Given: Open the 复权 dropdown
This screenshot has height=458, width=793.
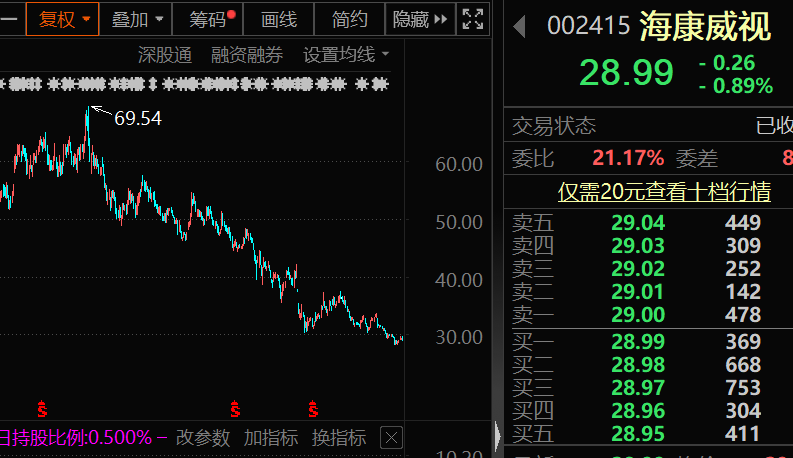Looking at the screenshot, I should pos(63,19).
